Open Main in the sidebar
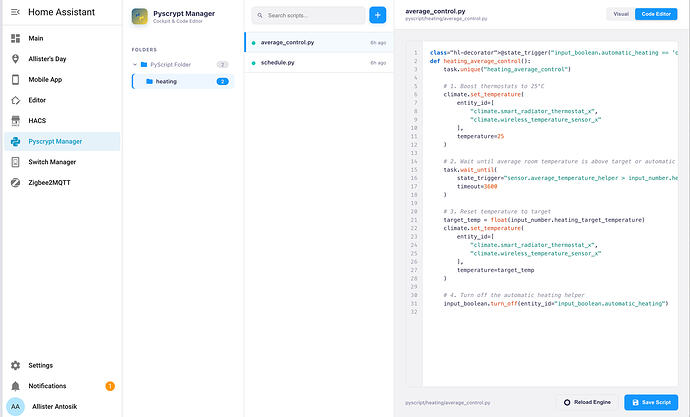Viewport: 690px width, 417px height. [62, 38]
